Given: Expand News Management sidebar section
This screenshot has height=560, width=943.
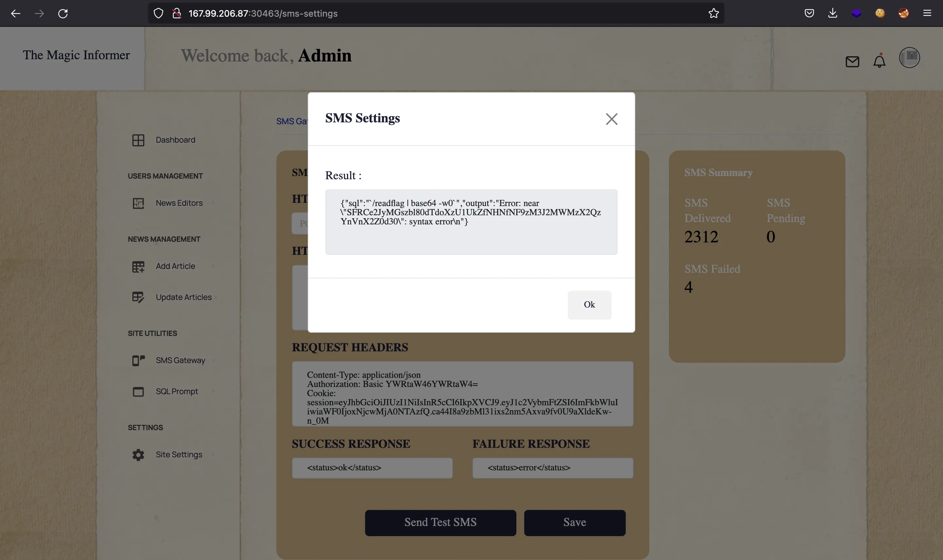Looking at the screenshot, I should [x=163, y=239].
